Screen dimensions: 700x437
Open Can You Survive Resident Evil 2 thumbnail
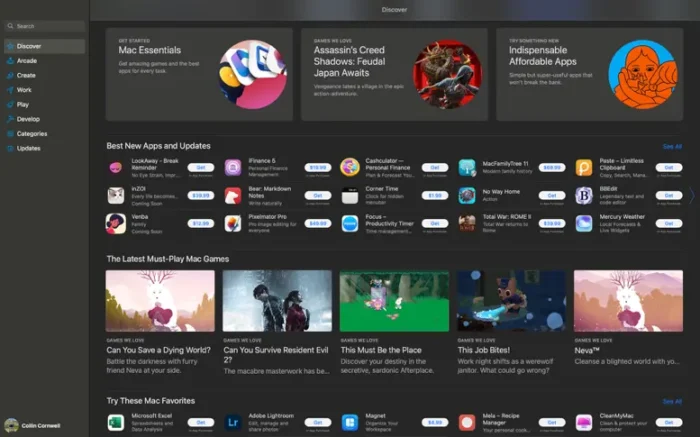pyautogui.click(x=277, y=301)
